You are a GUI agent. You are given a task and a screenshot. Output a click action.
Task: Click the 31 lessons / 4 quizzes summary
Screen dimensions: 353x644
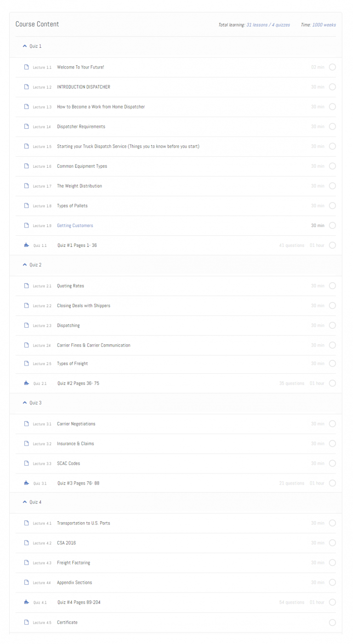click(x=268, y=25)
